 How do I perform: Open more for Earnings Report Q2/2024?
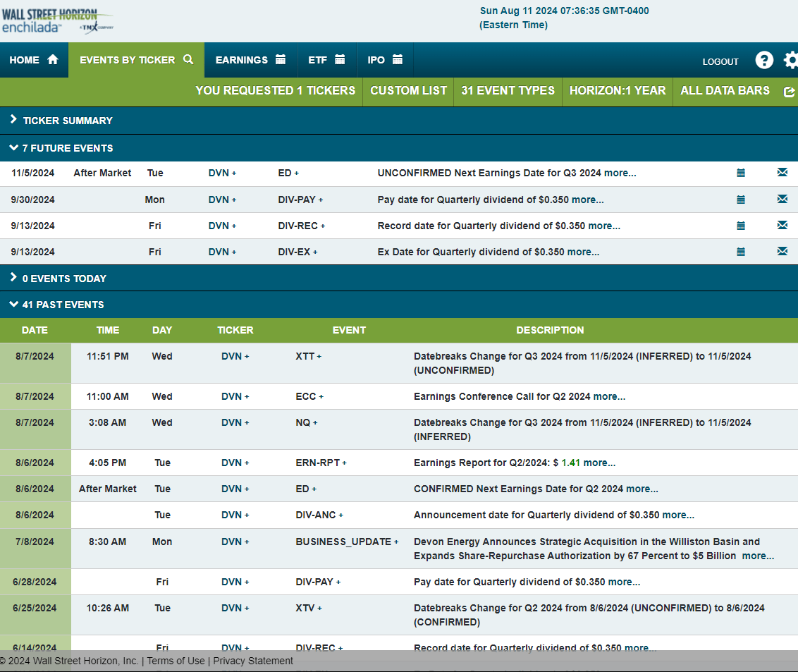[x=599, y=463]
